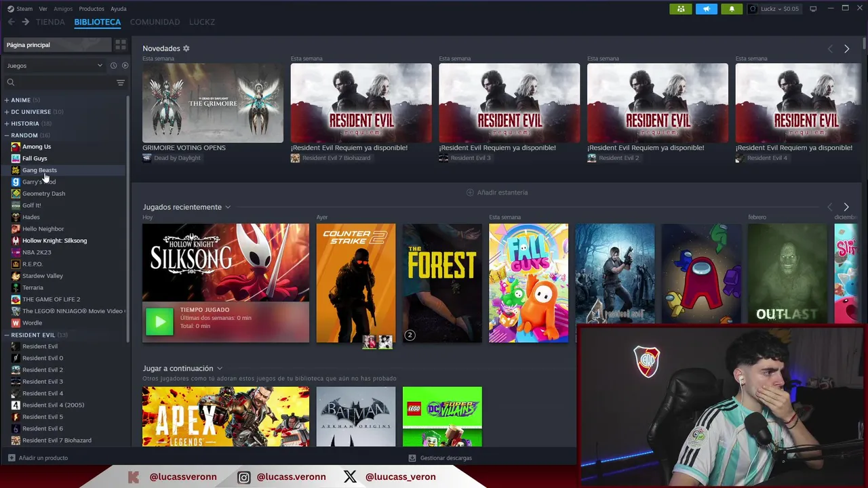The width and height of the screenshot is (868, 488).
Task: Go forward with the right arrow
Action: 26,22
